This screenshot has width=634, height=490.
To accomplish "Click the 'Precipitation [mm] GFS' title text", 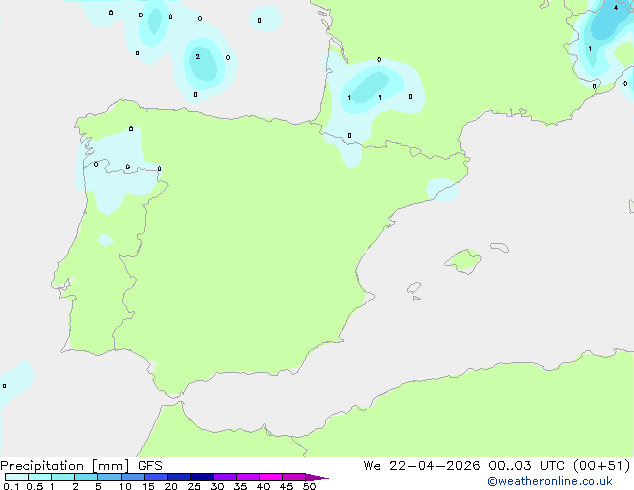I will [x=81, y=466].
